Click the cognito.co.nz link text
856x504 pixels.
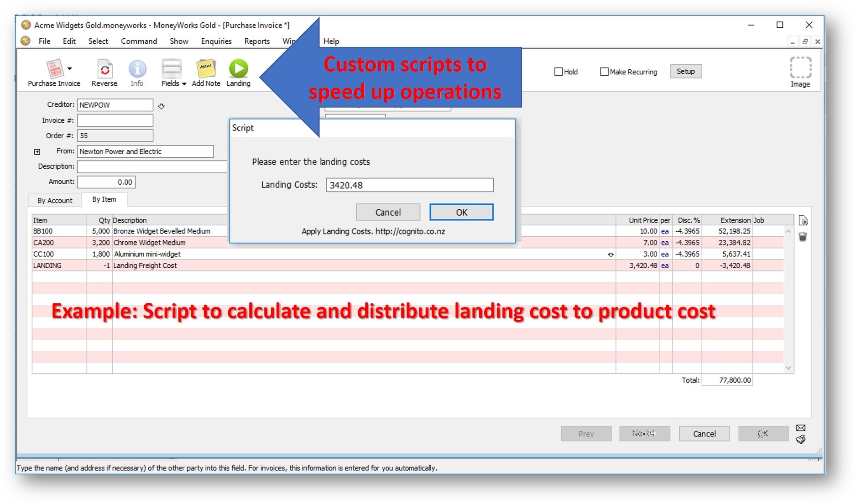(410, 231)
